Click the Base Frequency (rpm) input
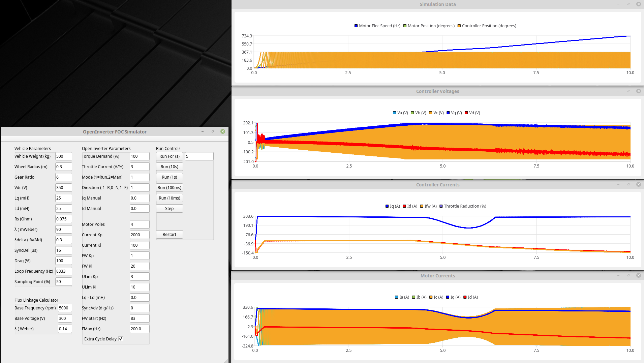The width and height of the screenshot is (644, 363). coord(65,308)
